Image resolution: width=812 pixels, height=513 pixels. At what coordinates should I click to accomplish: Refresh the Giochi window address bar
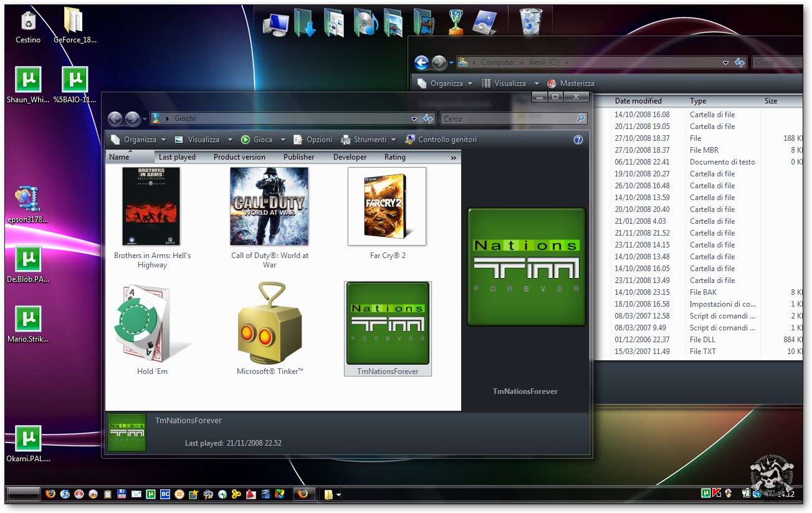(428, 118)
